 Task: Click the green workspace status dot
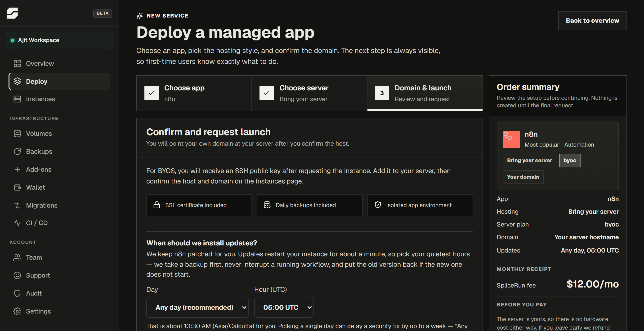pyautogui.click(x=12, y=40)
